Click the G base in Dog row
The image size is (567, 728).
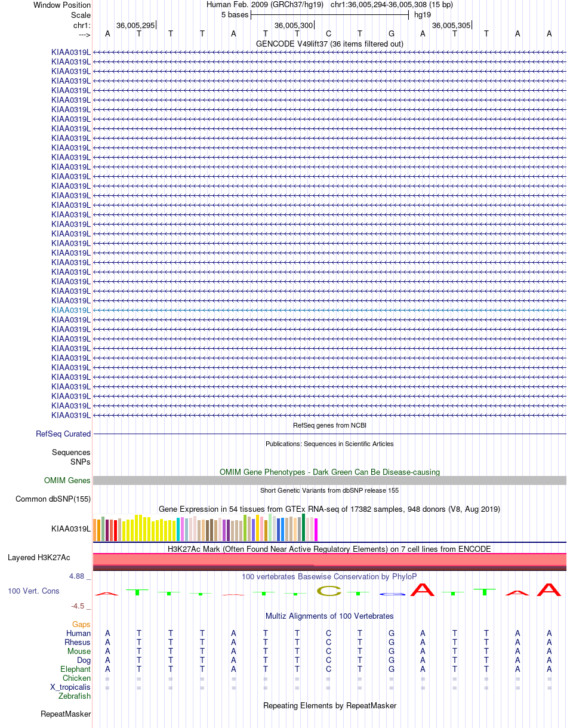(392, 660)
